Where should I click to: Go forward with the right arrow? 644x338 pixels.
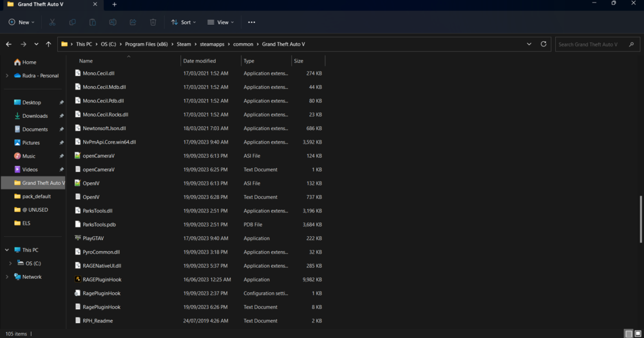pos(23,44)
